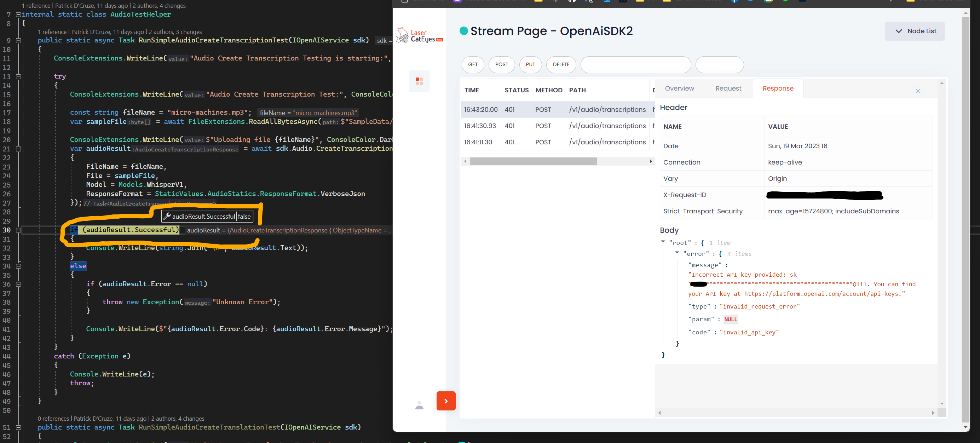Open the dashboard grid icon in sidebar
The image size is (980, 443).
click(419, 81)
